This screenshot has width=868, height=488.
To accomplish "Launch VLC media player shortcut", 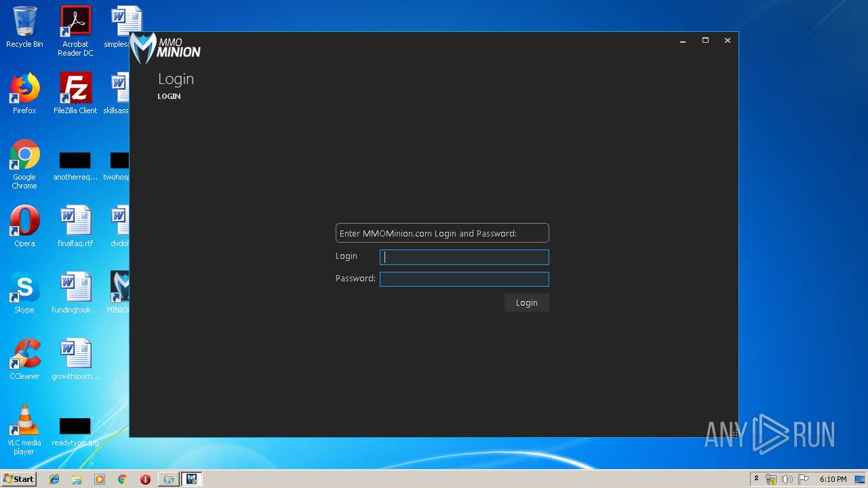I will [24, 430].
